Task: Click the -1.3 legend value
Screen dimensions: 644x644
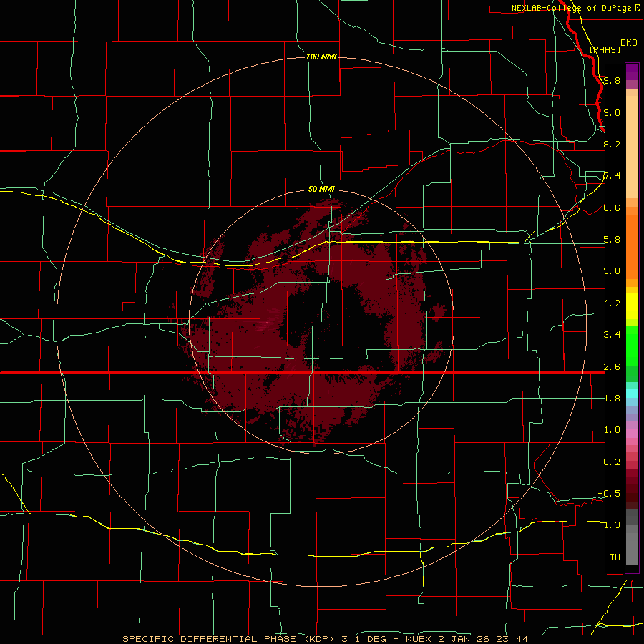Action: (609, 525)
